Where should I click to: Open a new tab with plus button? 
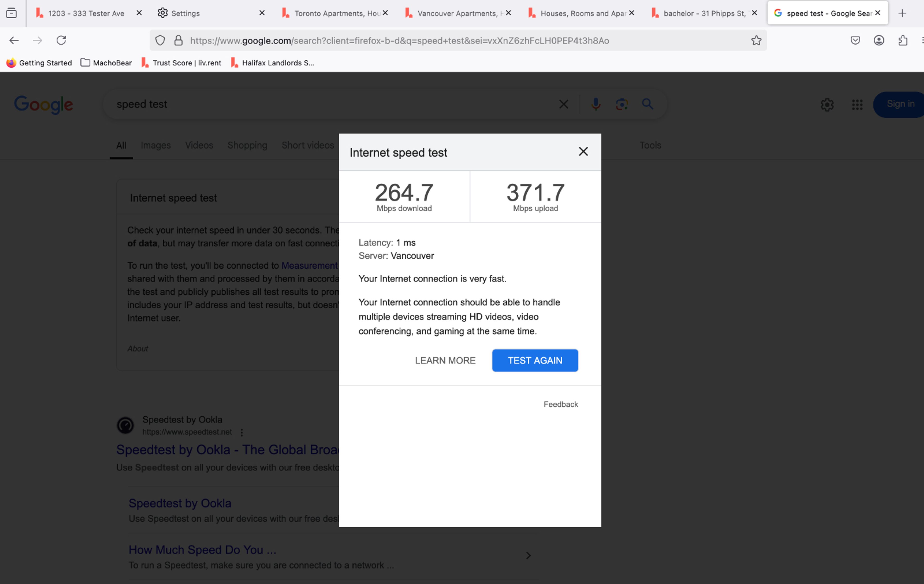[902, 13]
